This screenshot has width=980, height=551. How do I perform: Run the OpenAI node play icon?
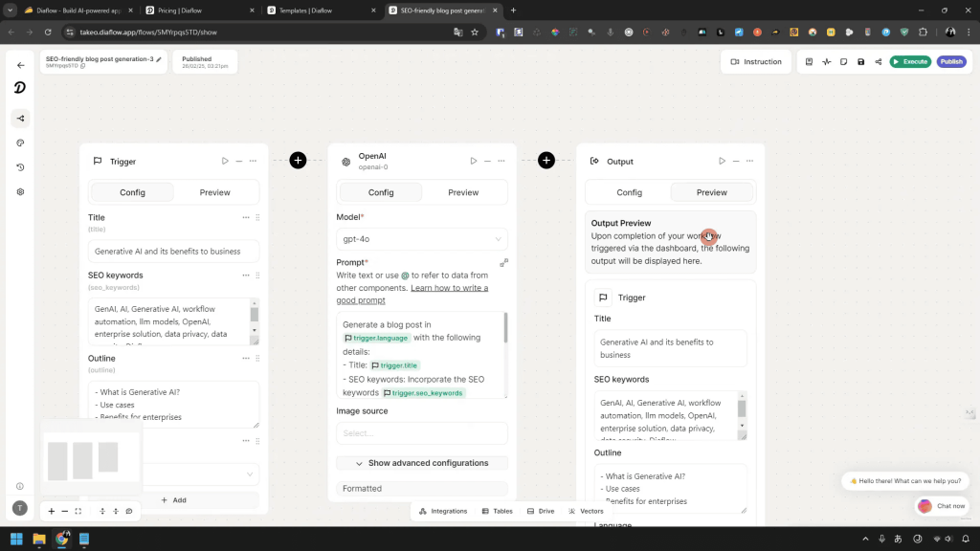[473, 161]
